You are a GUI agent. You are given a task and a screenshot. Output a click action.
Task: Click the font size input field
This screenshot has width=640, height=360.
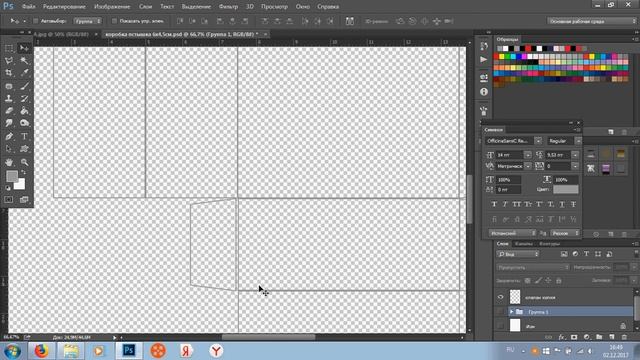pos(509,155)
